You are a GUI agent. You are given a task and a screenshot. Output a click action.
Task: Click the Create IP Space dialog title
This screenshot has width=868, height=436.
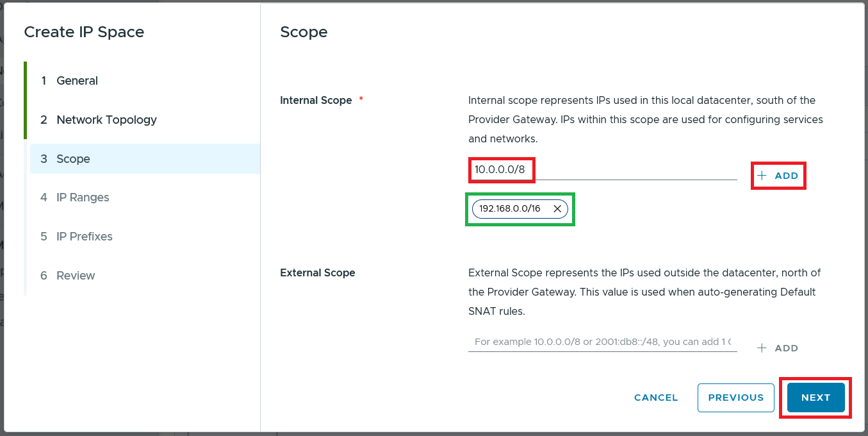[x=84, y=32]
